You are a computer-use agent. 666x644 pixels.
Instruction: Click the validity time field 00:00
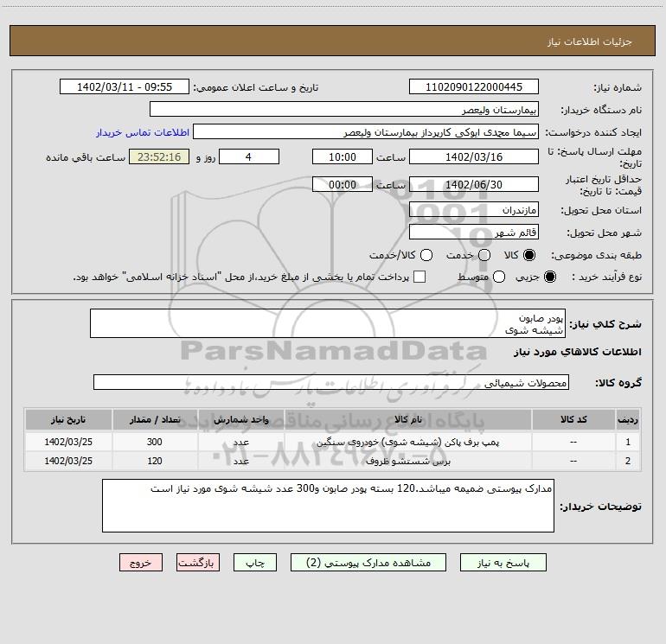click(343, 184)
